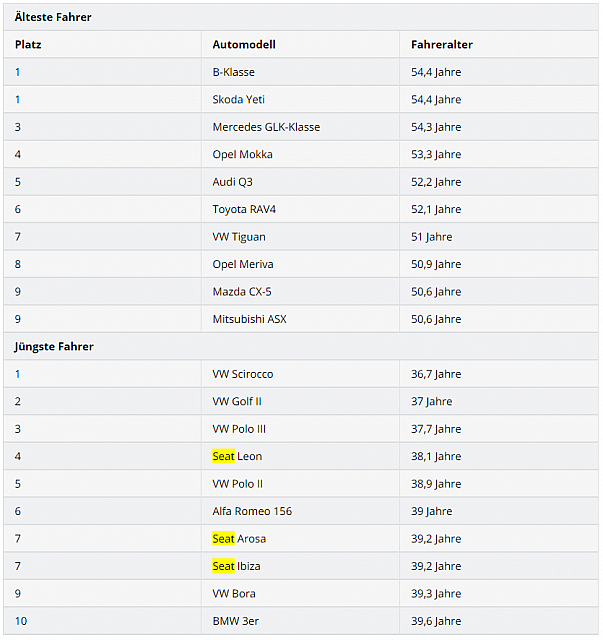This screenshot has height=640, width=603.
Task: Click the Opel Mokka entry
Action: pyautogui.click(x=242, y=155)
